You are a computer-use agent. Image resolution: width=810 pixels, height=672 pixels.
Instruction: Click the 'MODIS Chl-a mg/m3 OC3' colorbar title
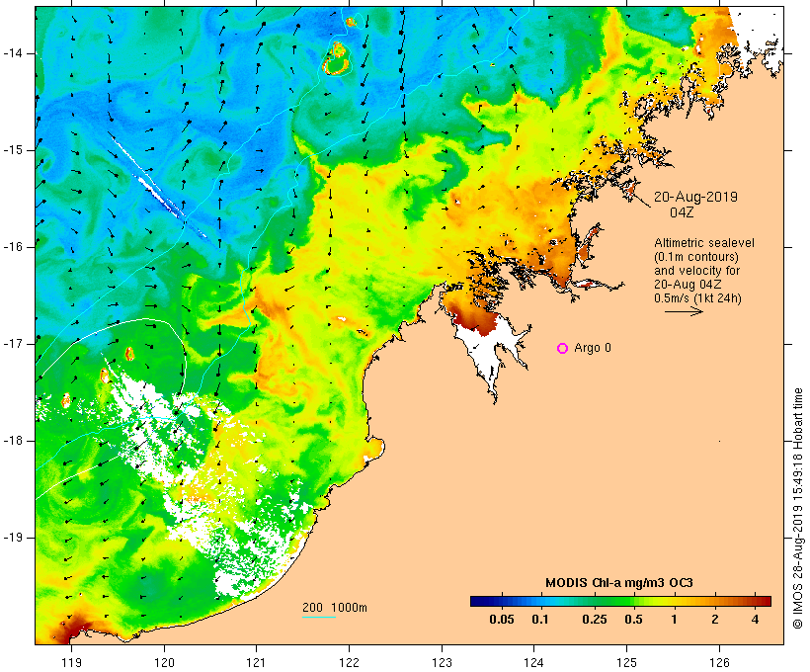click(x=619, y=583)
